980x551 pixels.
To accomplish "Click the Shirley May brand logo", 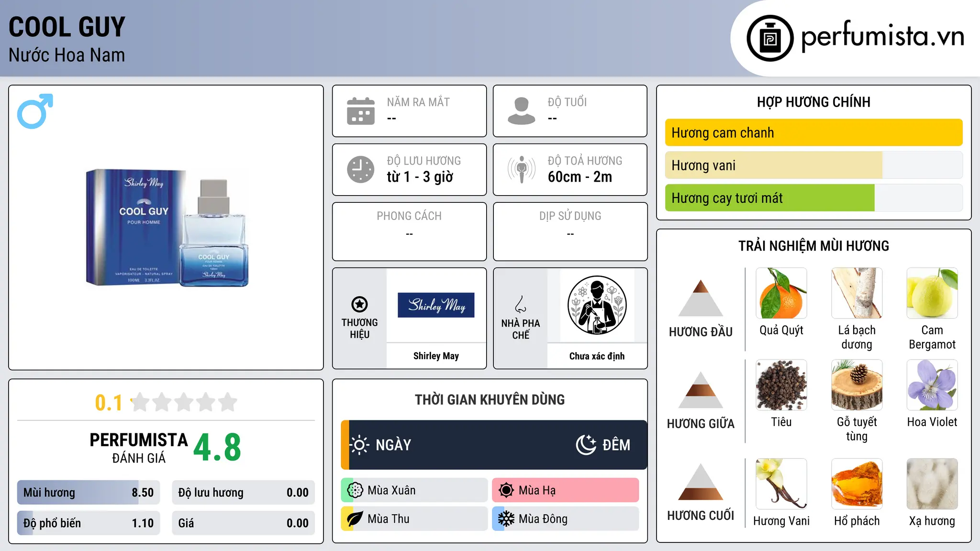I will tap(436, 305).
